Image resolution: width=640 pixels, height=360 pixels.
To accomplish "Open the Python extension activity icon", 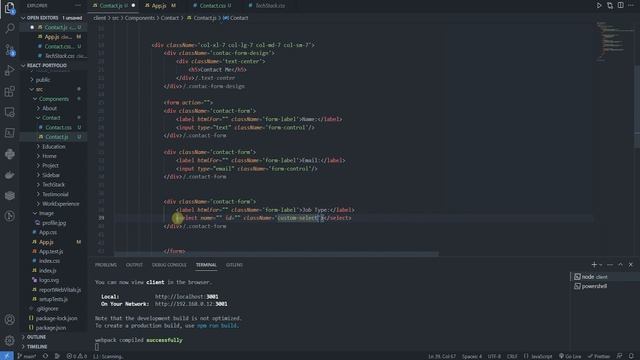I will 9,154.
